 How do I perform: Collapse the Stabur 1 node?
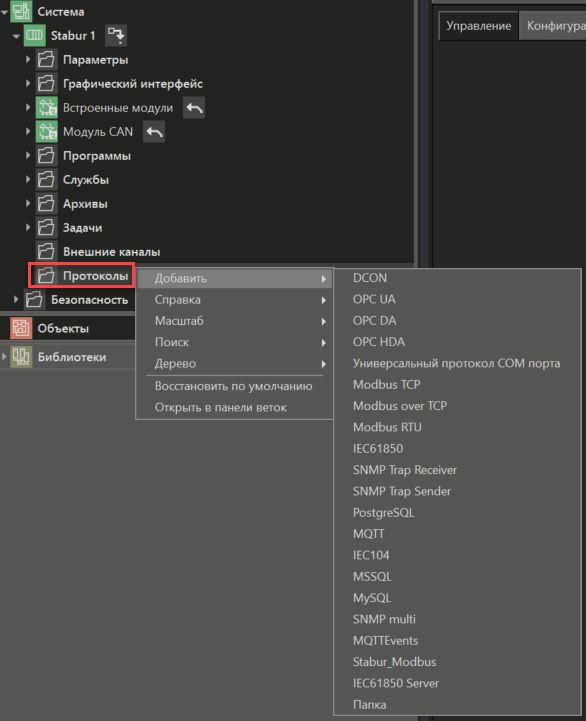[16, 36]
